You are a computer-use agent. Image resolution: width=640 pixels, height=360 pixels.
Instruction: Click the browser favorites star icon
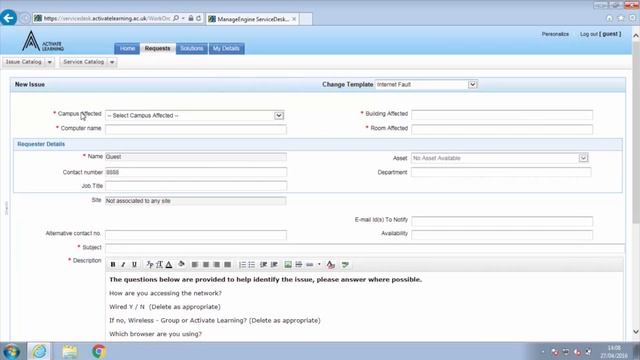tap(621, 18)
